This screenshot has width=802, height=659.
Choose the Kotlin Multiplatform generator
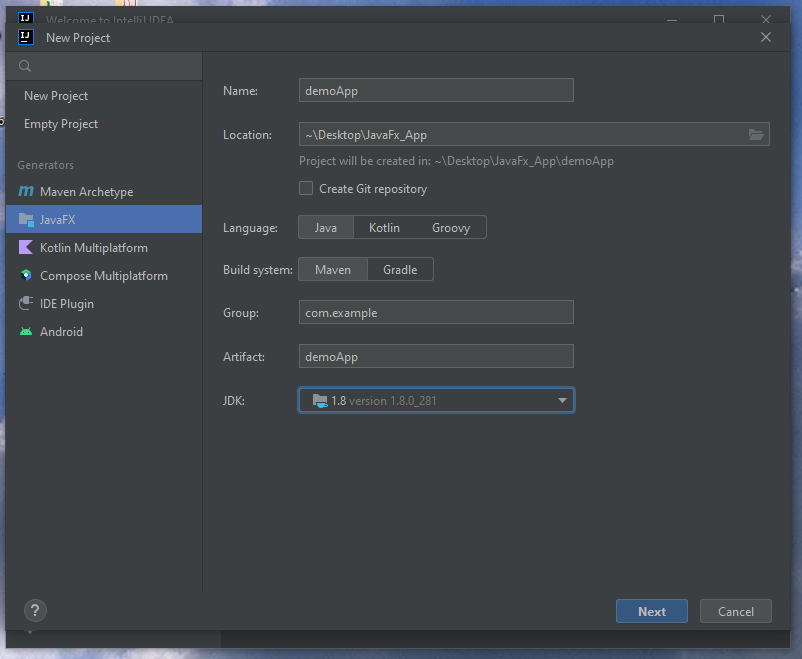tap(104, 248)
